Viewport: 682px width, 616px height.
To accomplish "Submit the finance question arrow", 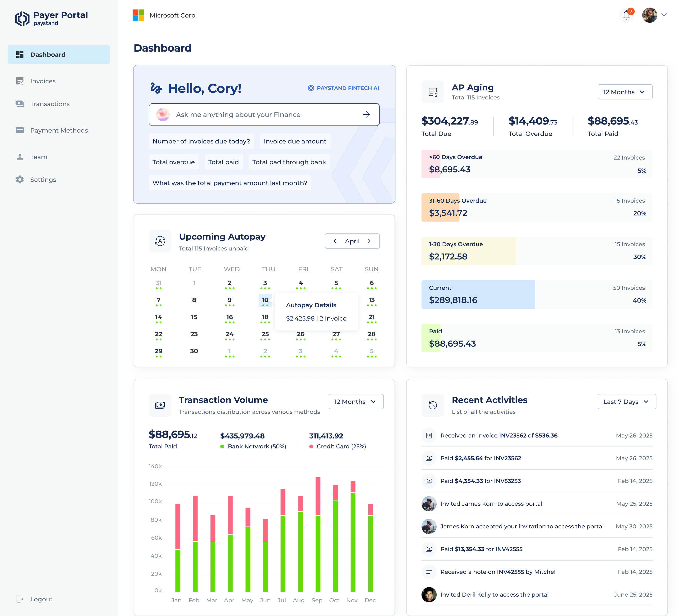I will point(366,115).
